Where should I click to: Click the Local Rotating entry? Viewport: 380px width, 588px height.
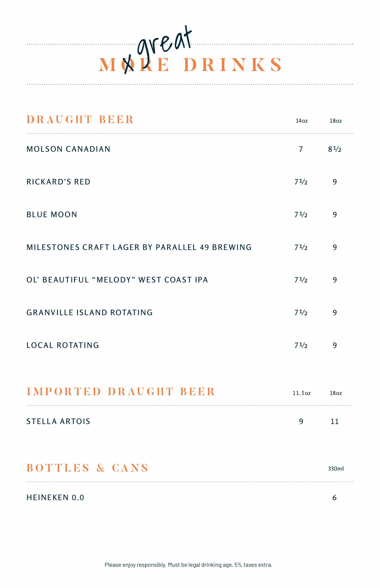(63, 345)
